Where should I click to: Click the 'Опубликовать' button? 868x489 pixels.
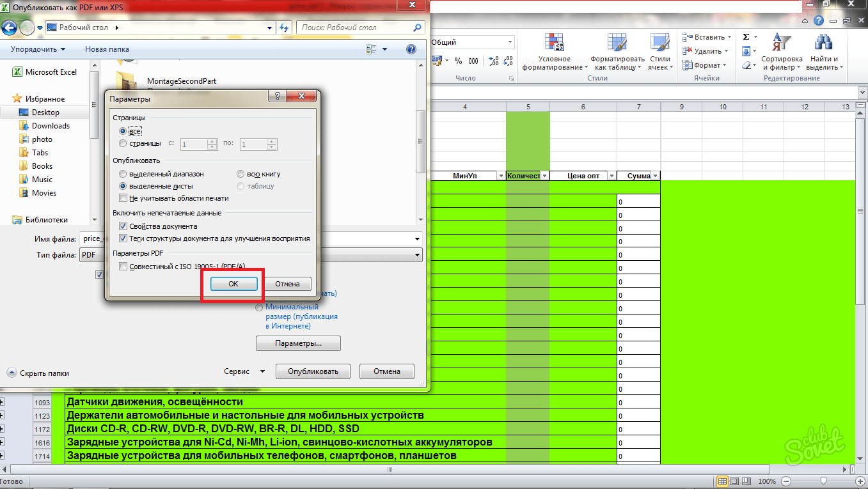click(313, 371)
